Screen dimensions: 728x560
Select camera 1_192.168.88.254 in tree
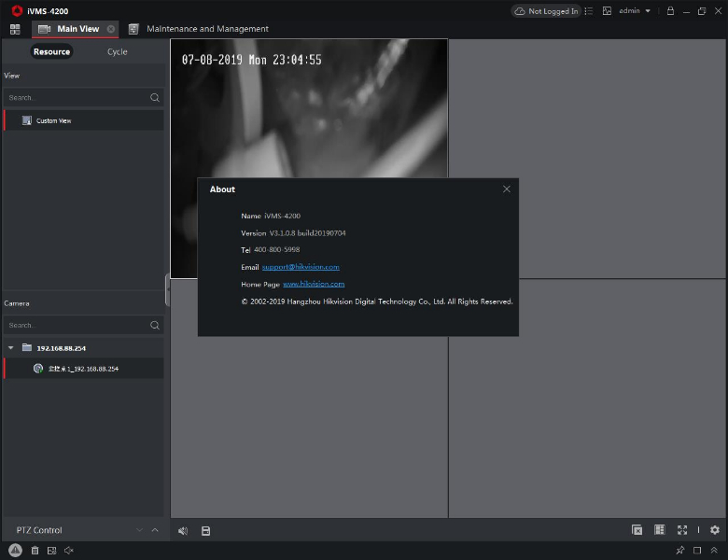pos(84,369)
